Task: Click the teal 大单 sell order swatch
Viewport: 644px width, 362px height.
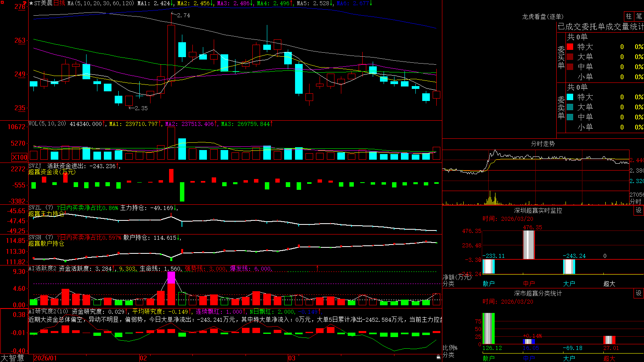Action: pos(570,107)
